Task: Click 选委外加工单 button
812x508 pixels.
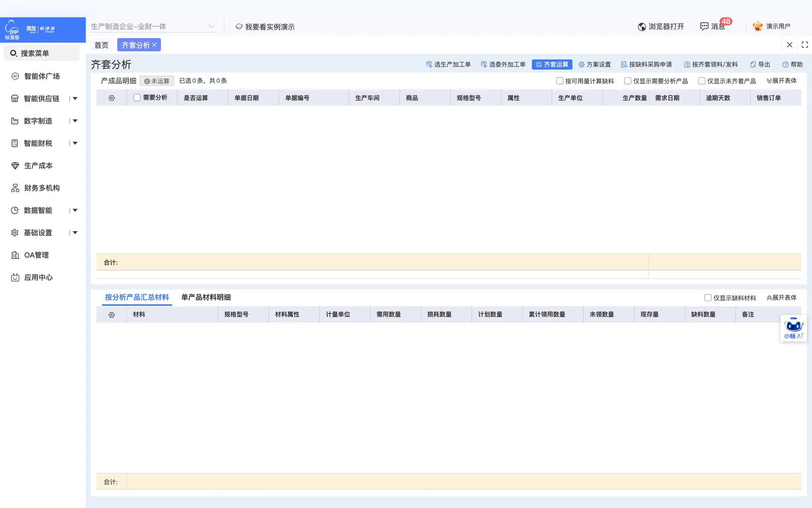Action: [x=503, y=65]
